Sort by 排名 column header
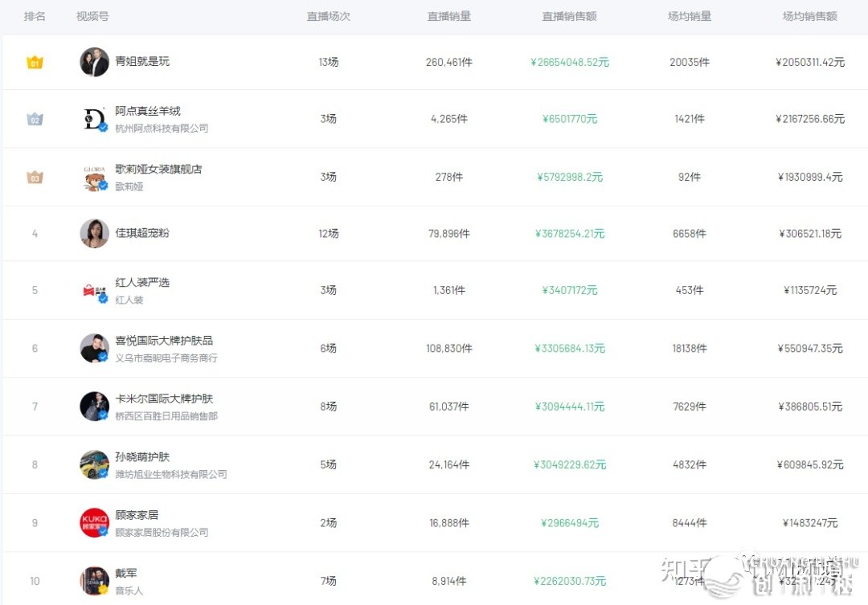The image size is (868, 605). tap(35, 17)
